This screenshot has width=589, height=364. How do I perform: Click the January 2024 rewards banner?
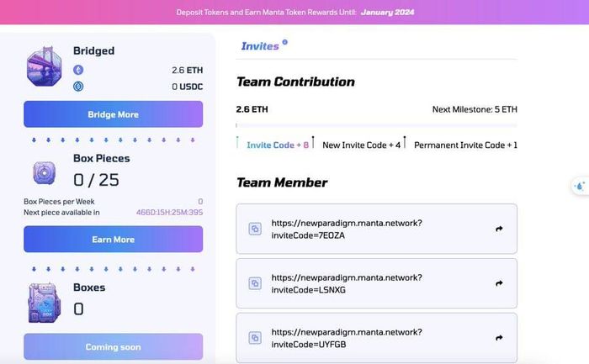[x=294, y=12]
